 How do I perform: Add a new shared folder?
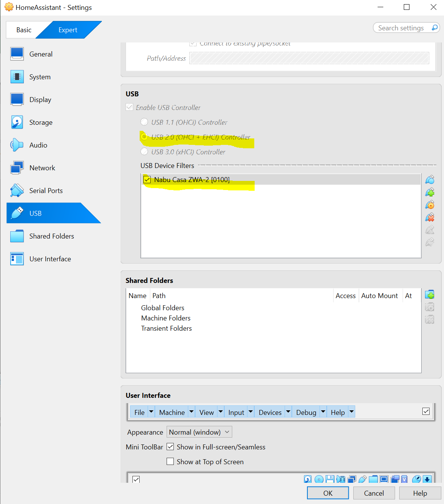click(x=430, y=295)
